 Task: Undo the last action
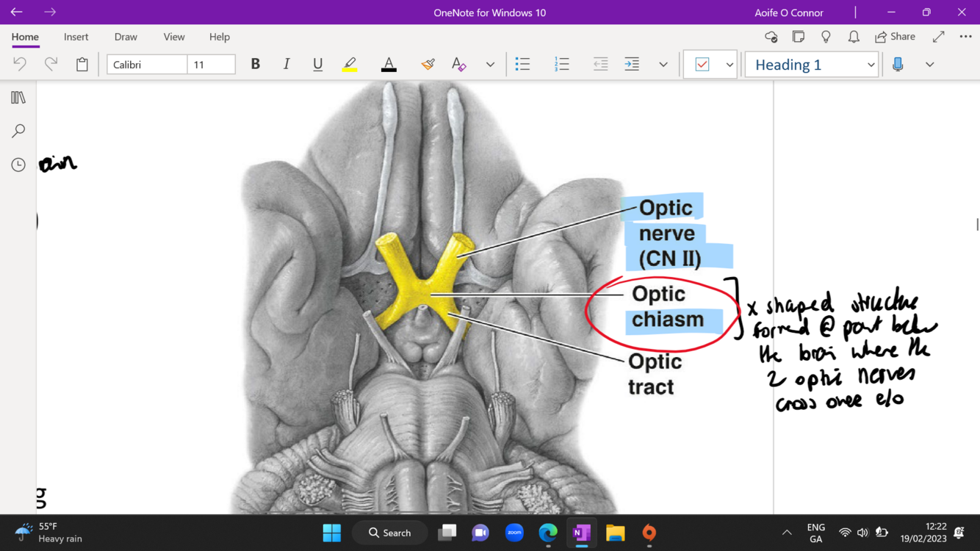point(20,64)
